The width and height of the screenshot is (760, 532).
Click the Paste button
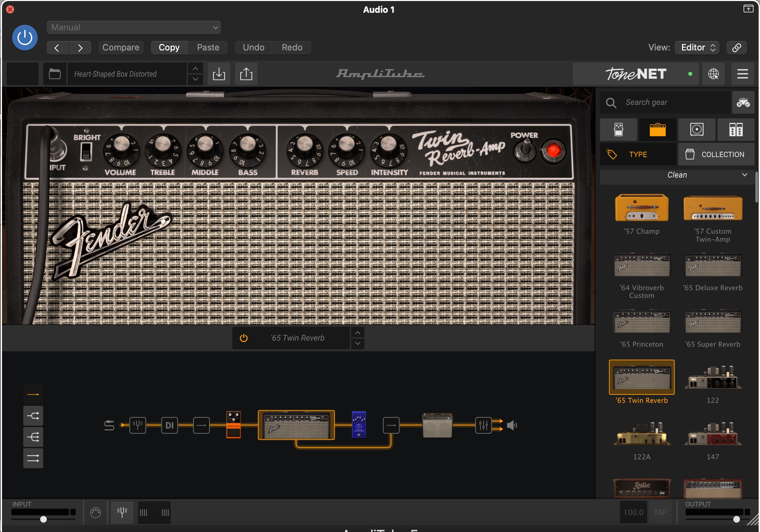tap(208, 47)
